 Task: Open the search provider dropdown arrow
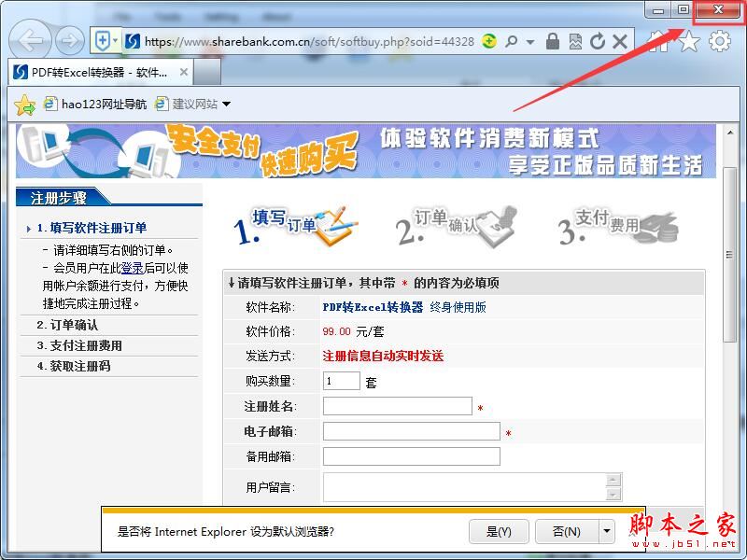[529, 40]
